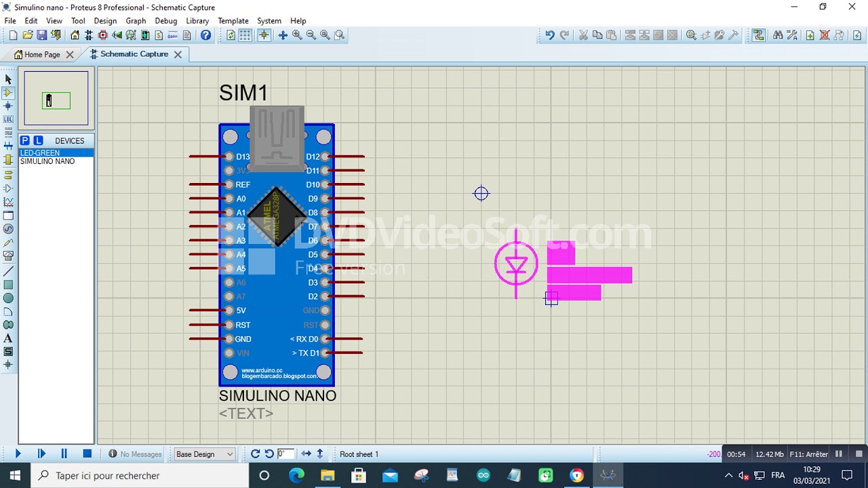Screen dimensions: 868x488
Task: Pick devices with the P button
Action: coord(25,140)
